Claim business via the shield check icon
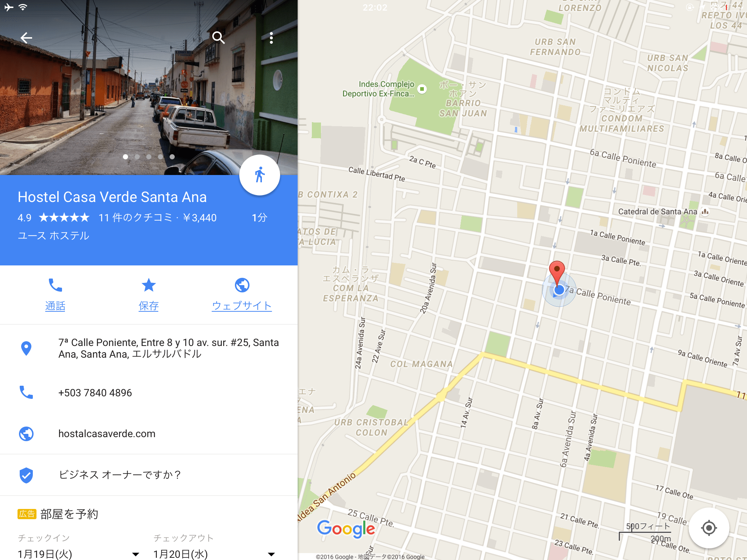747x560 pixels. pyautogui.click(x=26, y=475)
